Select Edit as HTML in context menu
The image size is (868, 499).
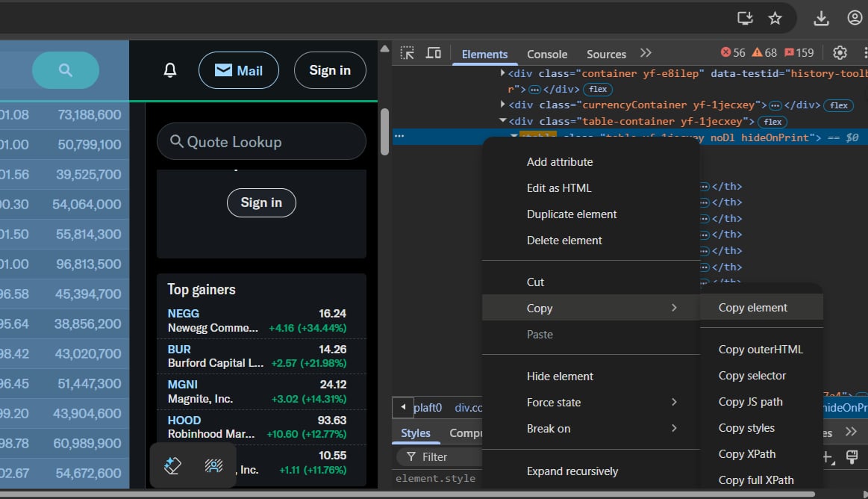(x=559, y=188)
